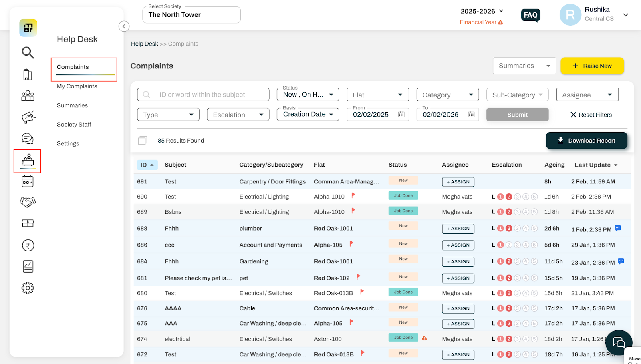Go to My Complaints menu item
This screenshot has height=364, width=641.
pyautogui.click(x=77, y=86)
